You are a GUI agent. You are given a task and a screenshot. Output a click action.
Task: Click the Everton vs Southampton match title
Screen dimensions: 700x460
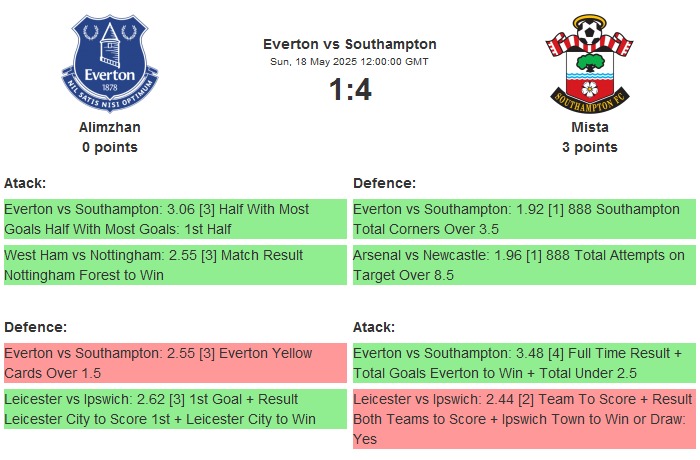(350, 44)
